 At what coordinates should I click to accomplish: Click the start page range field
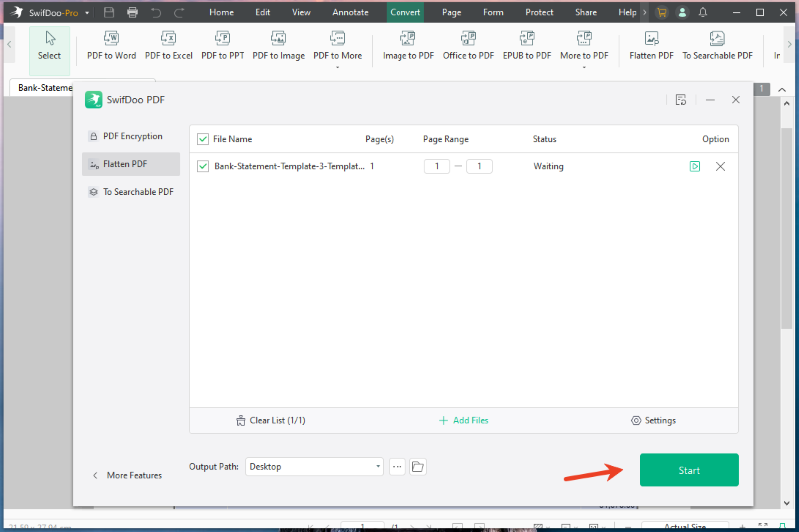[x=437, y=166]
